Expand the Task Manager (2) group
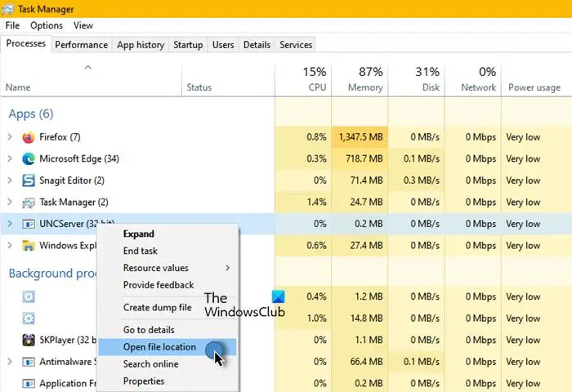The width and height of the screenshot is (572, 392). (10, 202)
